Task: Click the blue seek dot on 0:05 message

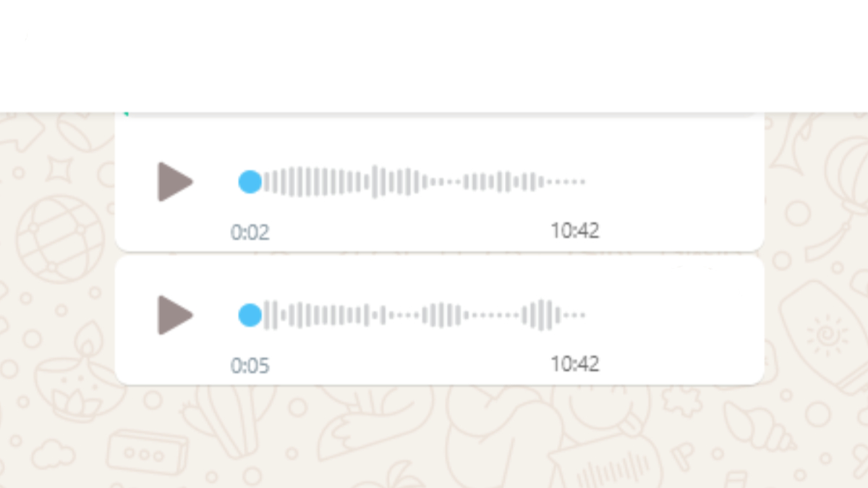Action: [250, 314]
